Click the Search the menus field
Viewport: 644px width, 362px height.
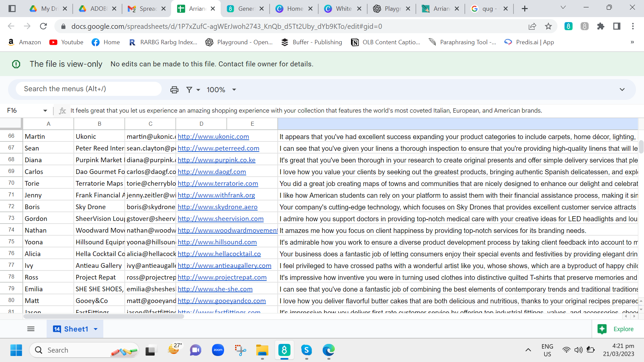89,89
